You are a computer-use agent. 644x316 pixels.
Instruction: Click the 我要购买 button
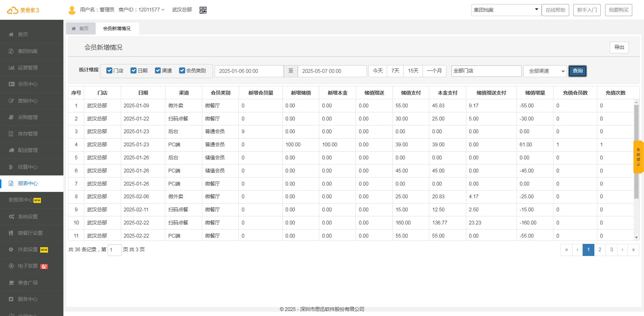click(x=619, y=10)
